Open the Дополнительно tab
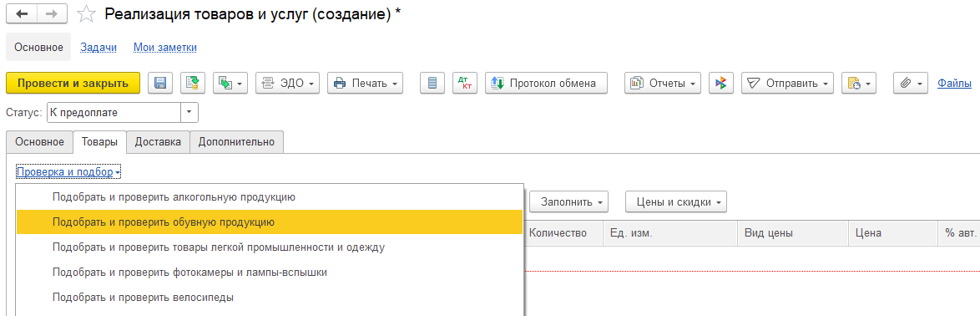980x316 pixels. coord(236,141)
